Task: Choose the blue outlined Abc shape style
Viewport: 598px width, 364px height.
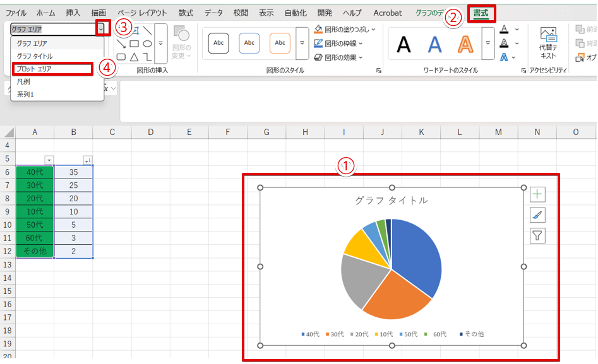Action: coord(249,43)
